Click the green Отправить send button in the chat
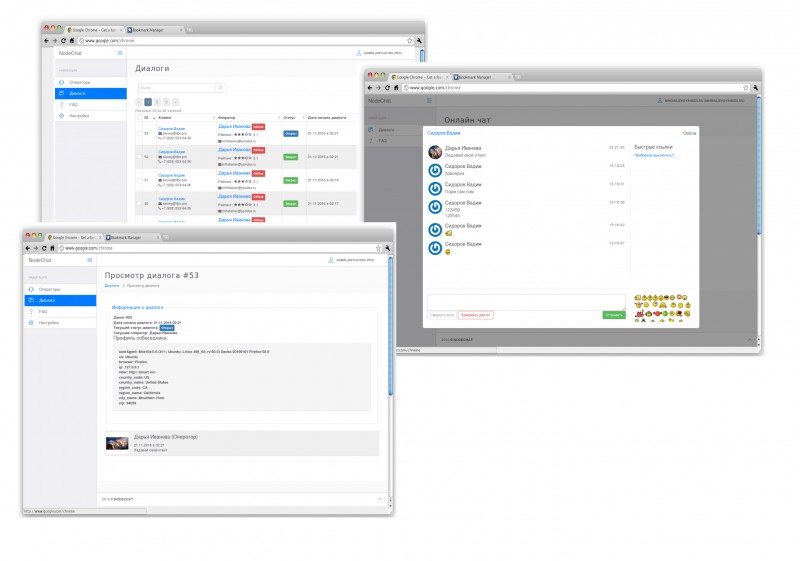Viewport: 800px width, 561px height. (614, 315)
